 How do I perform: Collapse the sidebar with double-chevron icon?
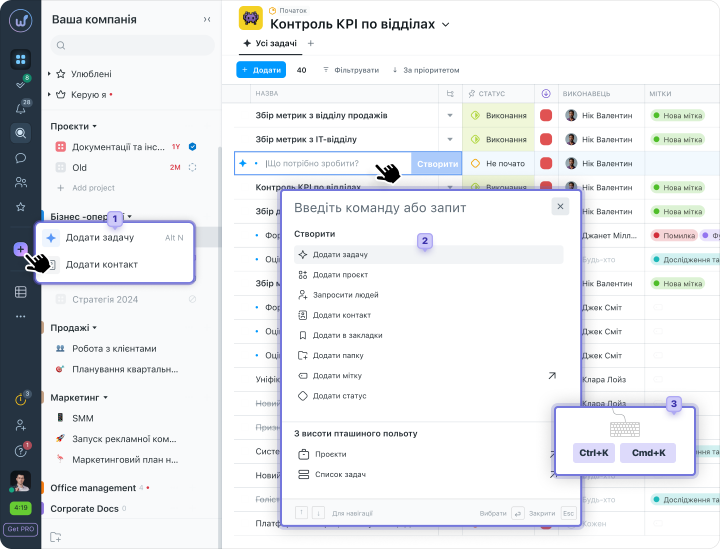207,19
